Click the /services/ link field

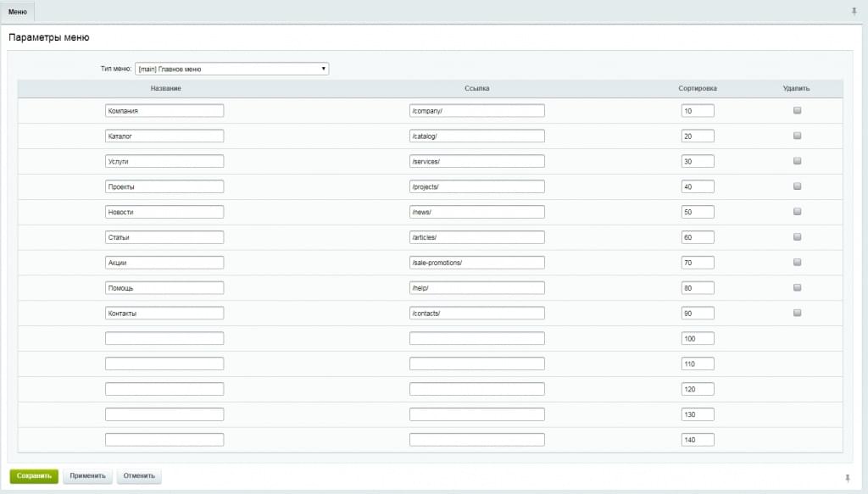[x=476, y=162]
